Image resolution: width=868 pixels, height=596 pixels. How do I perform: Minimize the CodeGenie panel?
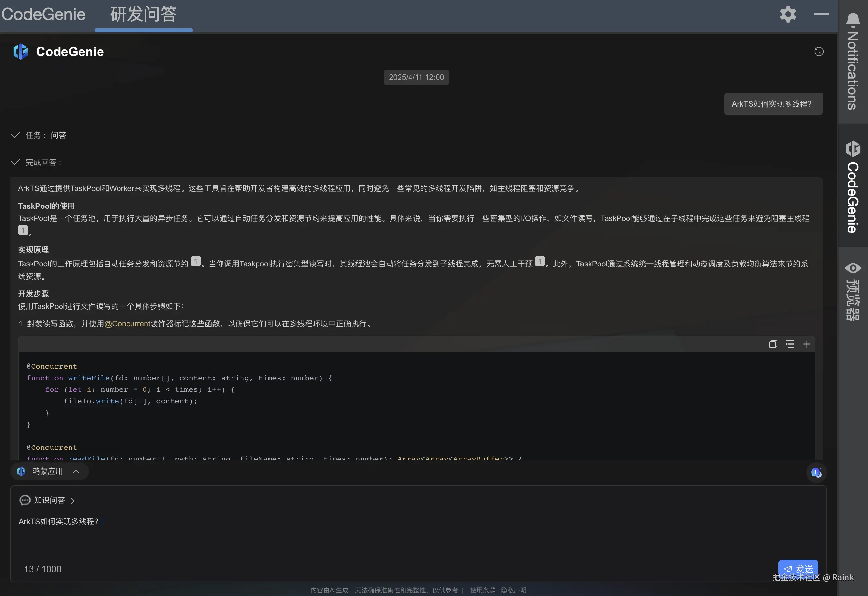821,14
